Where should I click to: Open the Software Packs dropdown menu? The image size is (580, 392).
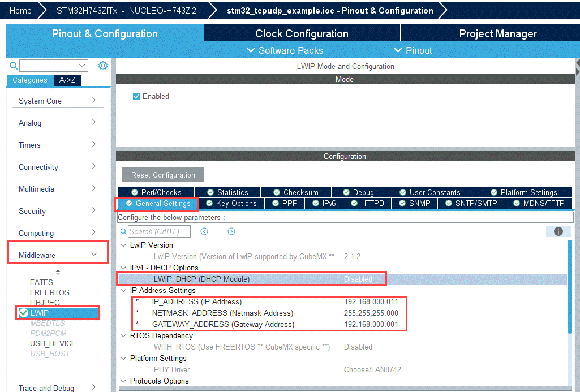[x=285, y=50]
